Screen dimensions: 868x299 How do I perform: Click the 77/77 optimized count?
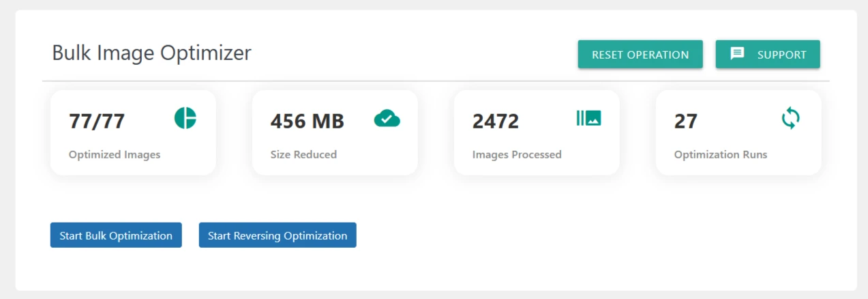pos(97,122)
